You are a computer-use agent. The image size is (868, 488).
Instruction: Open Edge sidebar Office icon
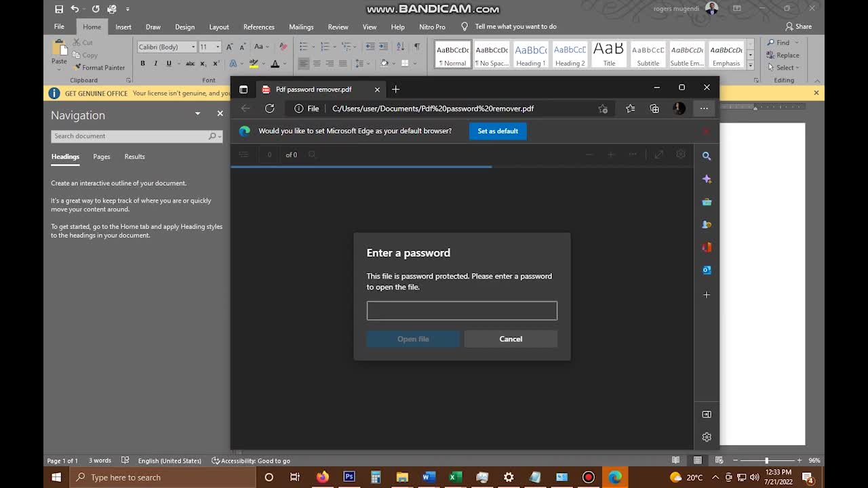[x=707, y=247]
